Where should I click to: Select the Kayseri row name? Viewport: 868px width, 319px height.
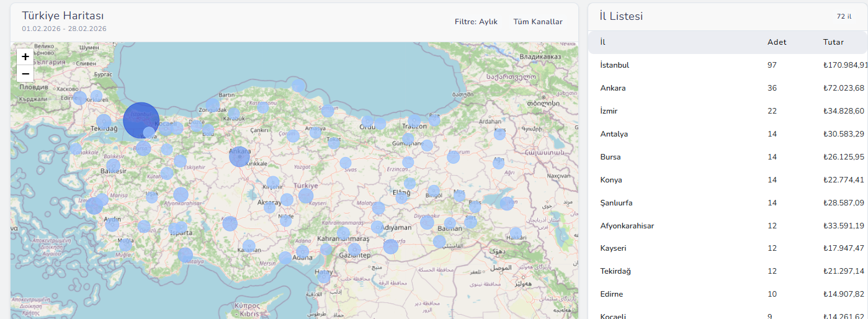point(614,248)
